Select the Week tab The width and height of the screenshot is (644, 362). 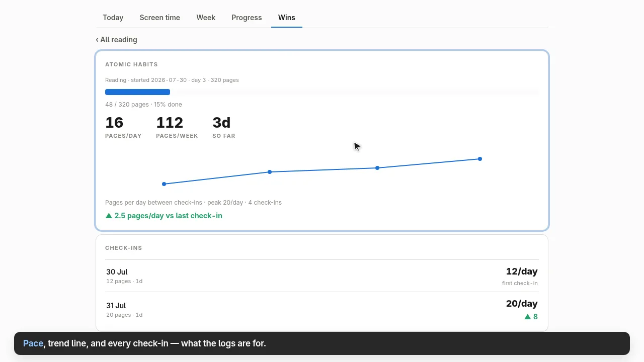coord(206,18)
